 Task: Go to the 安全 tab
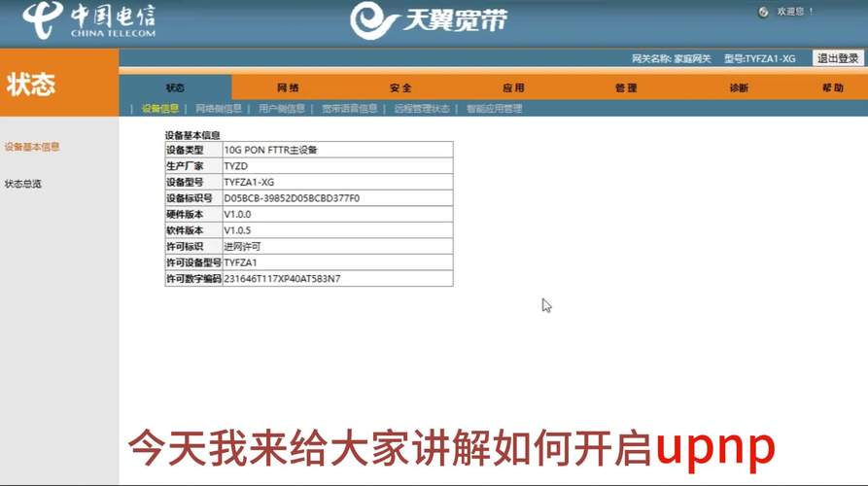click(x=400, y=87)
